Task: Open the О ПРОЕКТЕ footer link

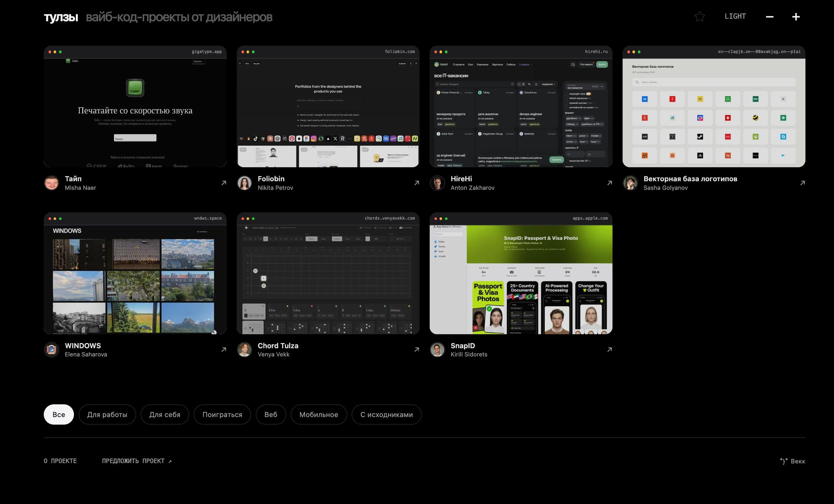Action: pos(60,461)
